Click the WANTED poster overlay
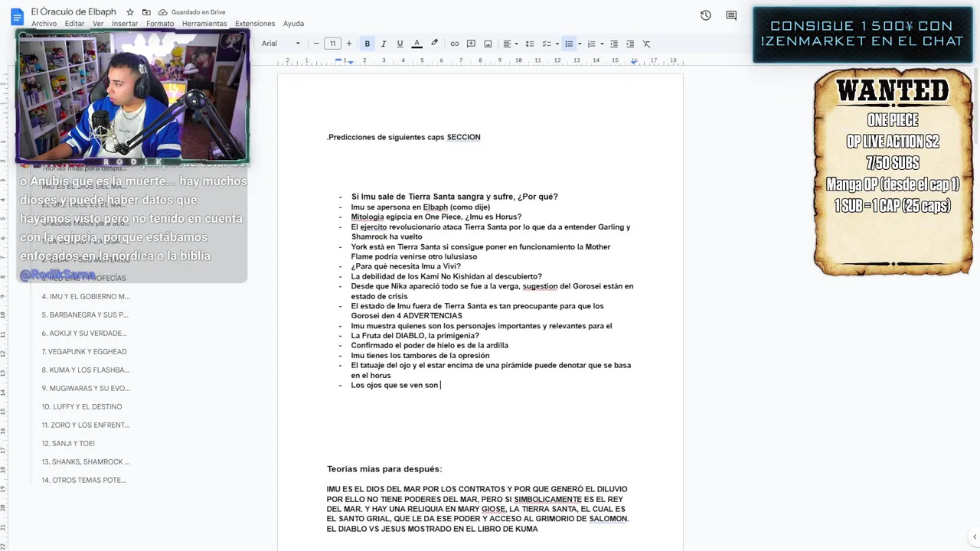 pos(893,171)
